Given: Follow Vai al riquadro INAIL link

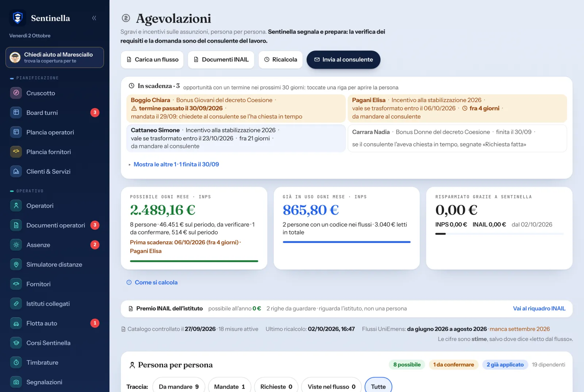Looking at the screenshot, I should [x=539, y=308].
